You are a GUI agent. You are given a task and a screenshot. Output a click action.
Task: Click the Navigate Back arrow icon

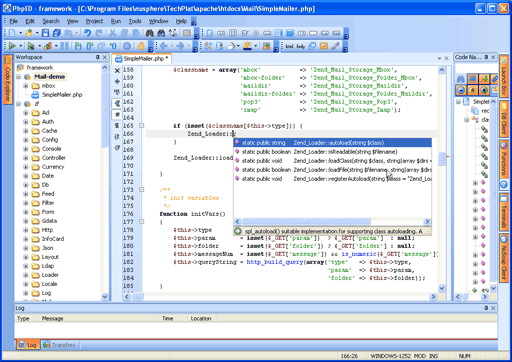click(x=164, y=46)
